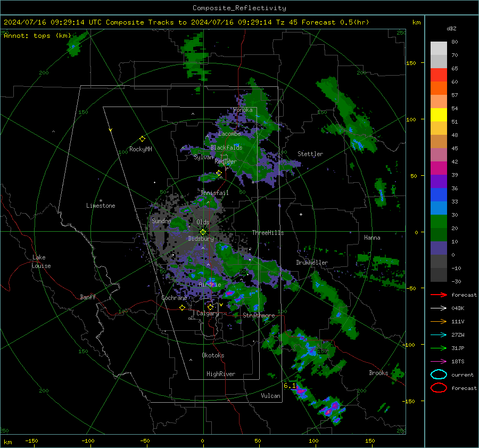Click the Banff town label

click(88, 297)
